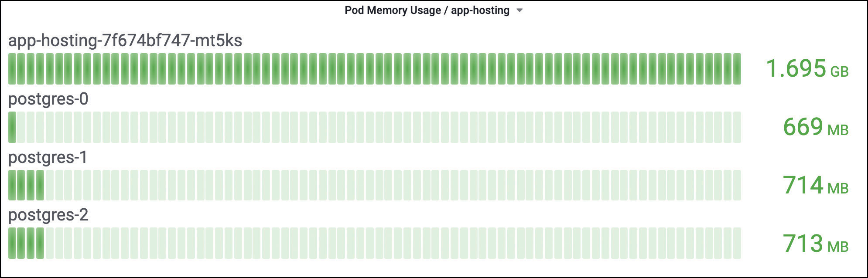Select the app-hosting-7f674bf747-mt5ks pod label
868x278 pixels.
pyautogui.click(x=125, y=41)
